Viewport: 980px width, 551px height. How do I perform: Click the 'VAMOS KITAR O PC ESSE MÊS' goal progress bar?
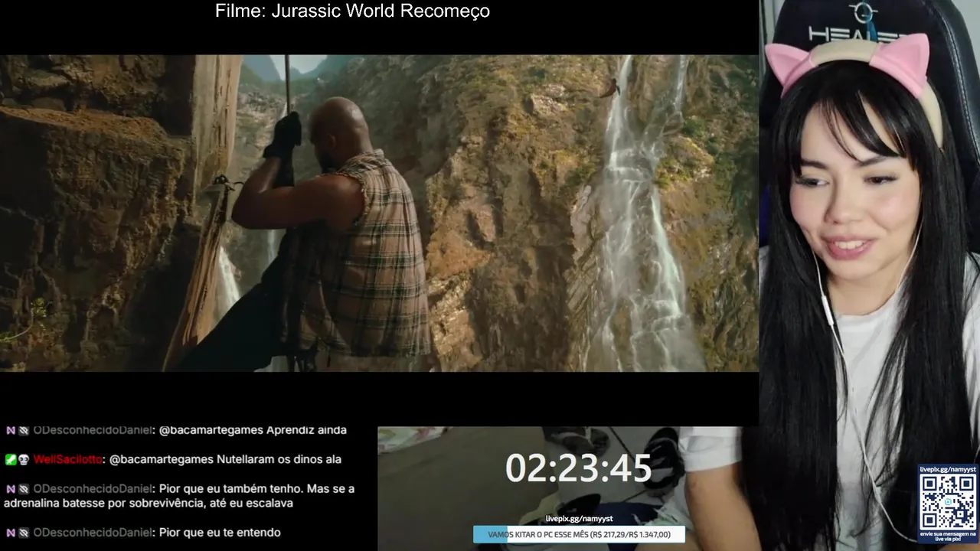(579, 534)
